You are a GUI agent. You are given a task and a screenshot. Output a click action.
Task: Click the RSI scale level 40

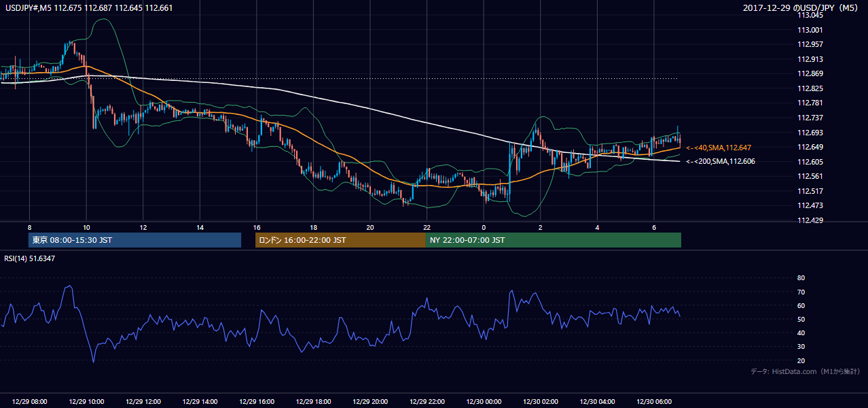801,333
